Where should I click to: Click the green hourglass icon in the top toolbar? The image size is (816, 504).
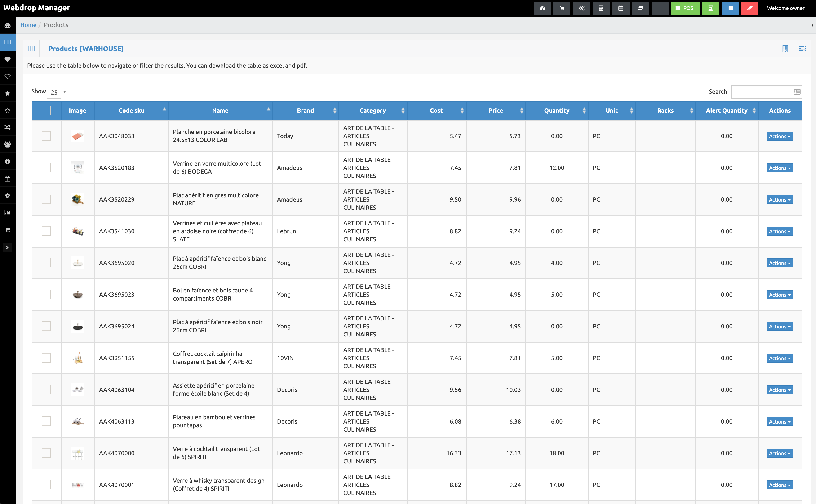710,8
